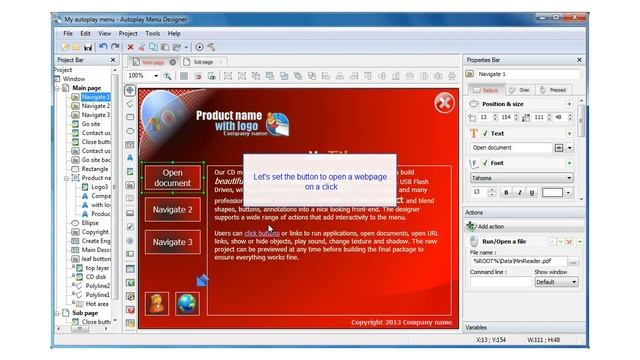Paste from clipboard icon
640x360 pixels.
click(165, 47)
